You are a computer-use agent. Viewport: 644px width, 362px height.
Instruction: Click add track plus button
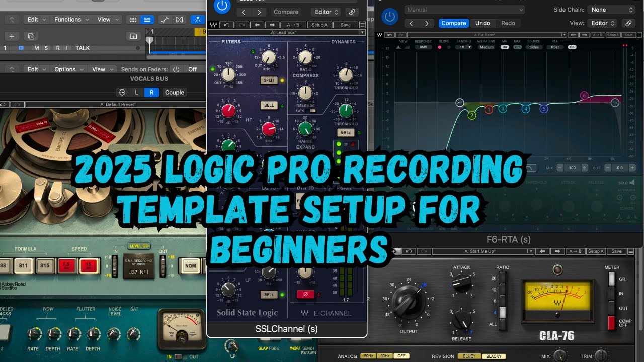pyautogui.click(x=12, y=36)
